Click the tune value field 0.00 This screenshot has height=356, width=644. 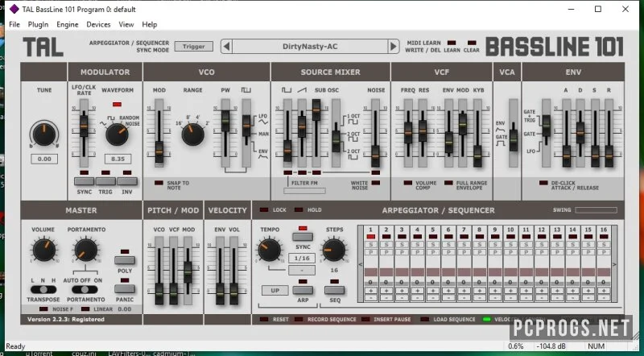tap(44, 159)
